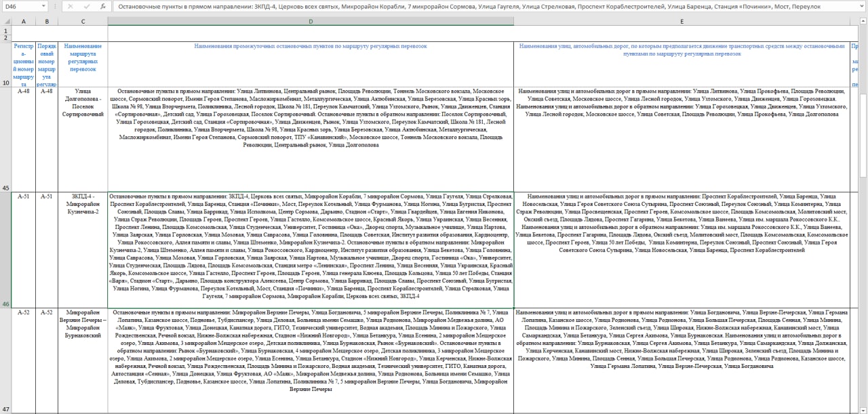Click header cell 'Регистрационный номер маршрута'
The width and height of the screenshot is (868, 414).
click(x=24, y=64)
